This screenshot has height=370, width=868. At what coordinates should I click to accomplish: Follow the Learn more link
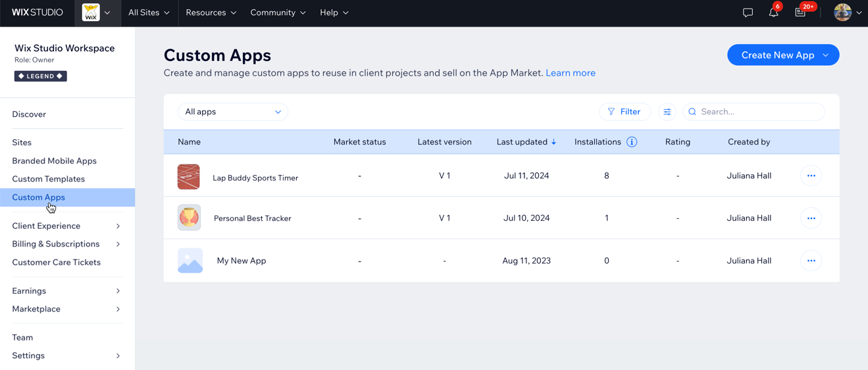(571, 73)
